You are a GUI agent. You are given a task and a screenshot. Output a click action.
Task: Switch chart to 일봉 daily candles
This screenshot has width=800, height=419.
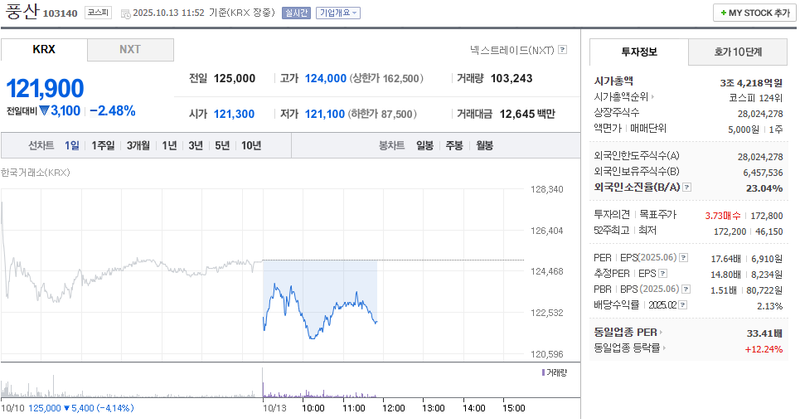click(425, 146)
